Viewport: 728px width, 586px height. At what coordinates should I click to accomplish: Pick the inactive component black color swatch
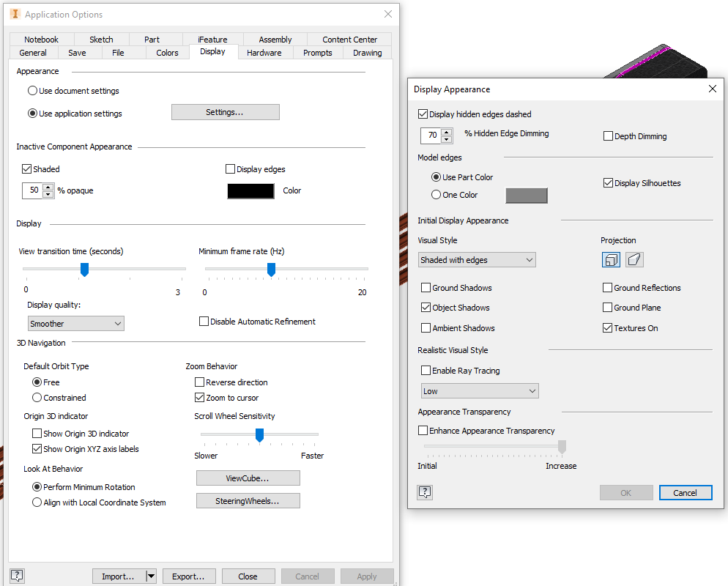250,191
